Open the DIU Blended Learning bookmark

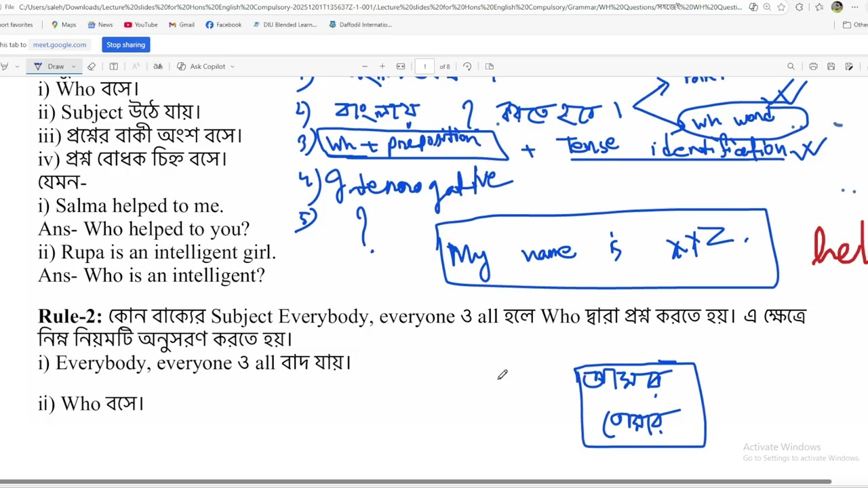[x=285, y=24]
